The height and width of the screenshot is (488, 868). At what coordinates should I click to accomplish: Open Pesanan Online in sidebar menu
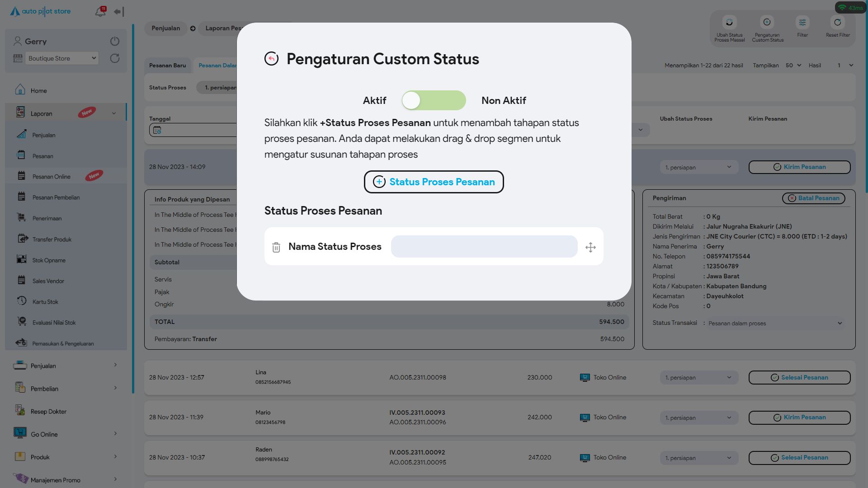point(52,177)
